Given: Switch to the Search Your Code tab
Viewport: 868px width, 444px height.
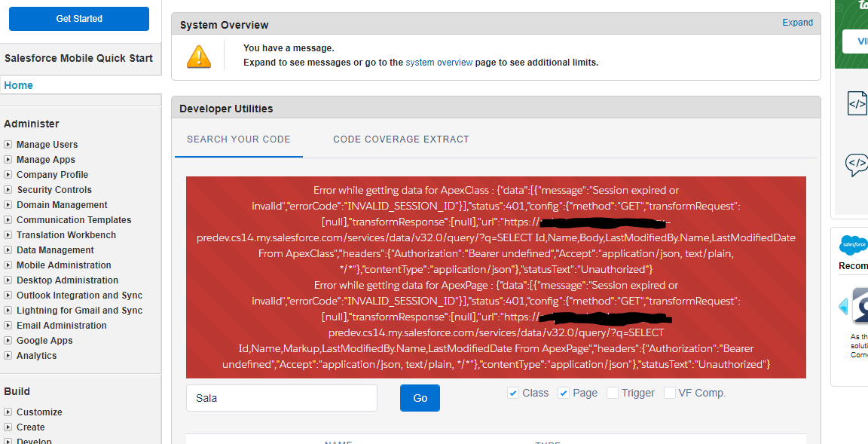Looking at the screenshot, I should coord(239,139).
